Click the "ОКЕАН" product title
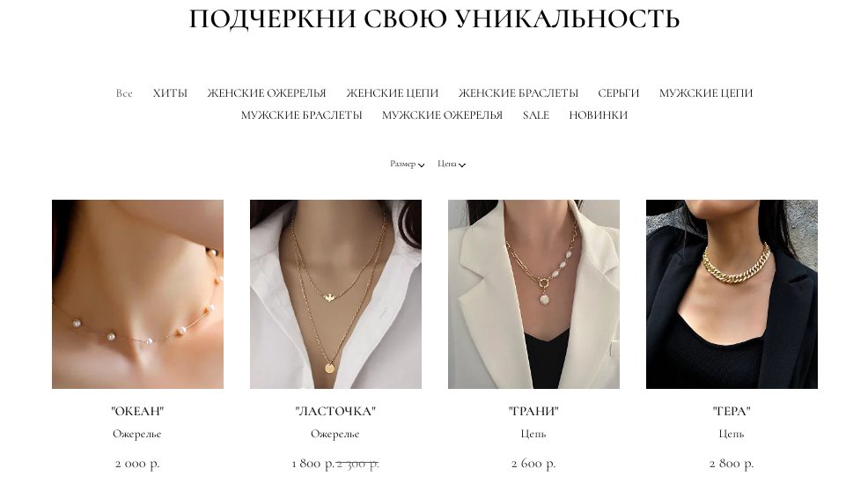The image size is (868, 498). [x=137, y=411]
